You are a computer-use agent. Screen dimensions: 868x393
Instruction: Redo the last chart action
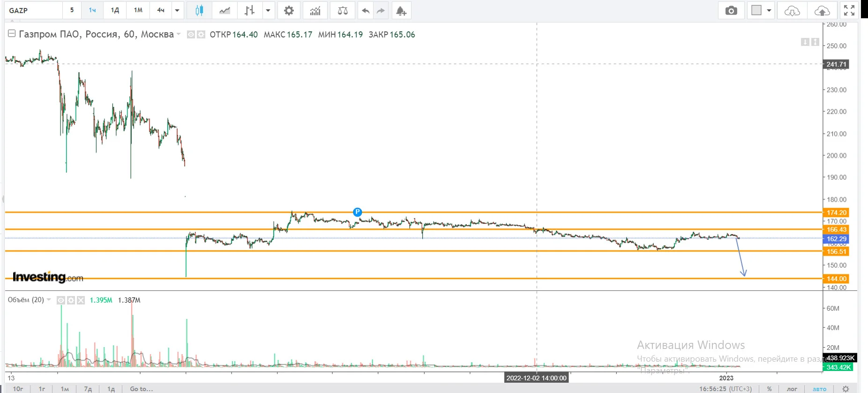381,10
